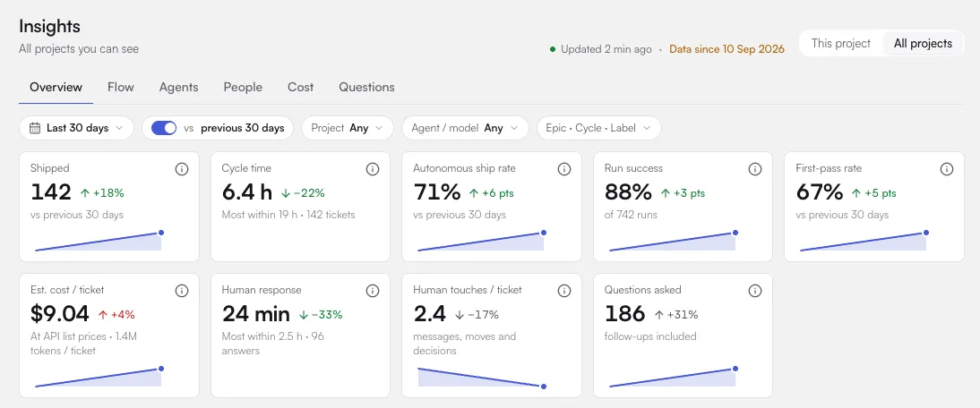The image size is (980, 408).
Task: Open Human response info icon
Action: pyautogui.click(x=373, y=291)
